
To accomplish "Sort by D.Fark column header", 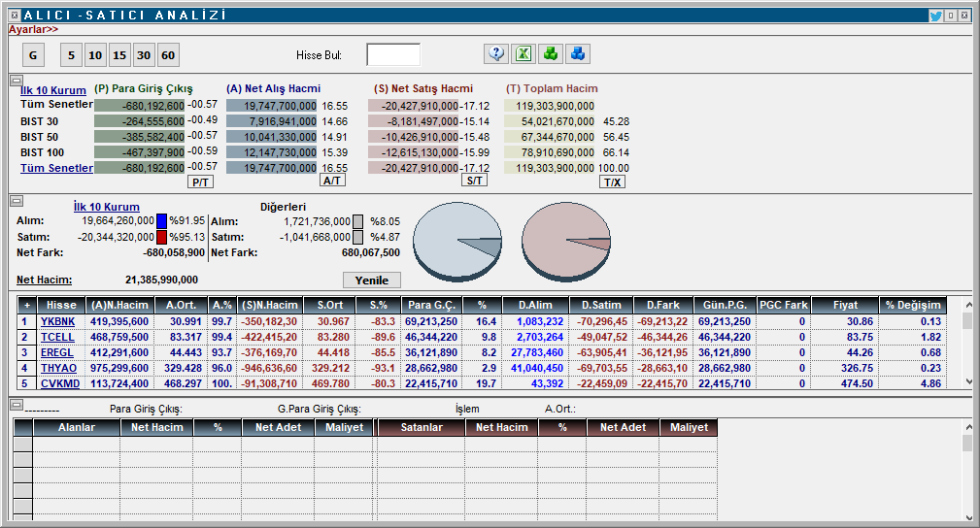I will 663,305.
